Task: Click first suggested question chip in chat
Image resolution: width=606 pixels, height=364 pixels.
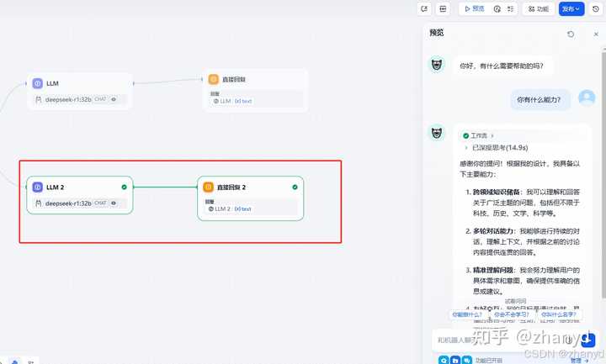Action: click(467, 314)
